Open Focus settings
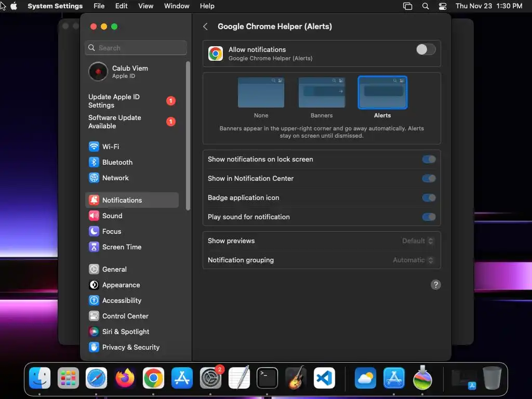This screenshot has width=532, height=399. tap(131, 231)
